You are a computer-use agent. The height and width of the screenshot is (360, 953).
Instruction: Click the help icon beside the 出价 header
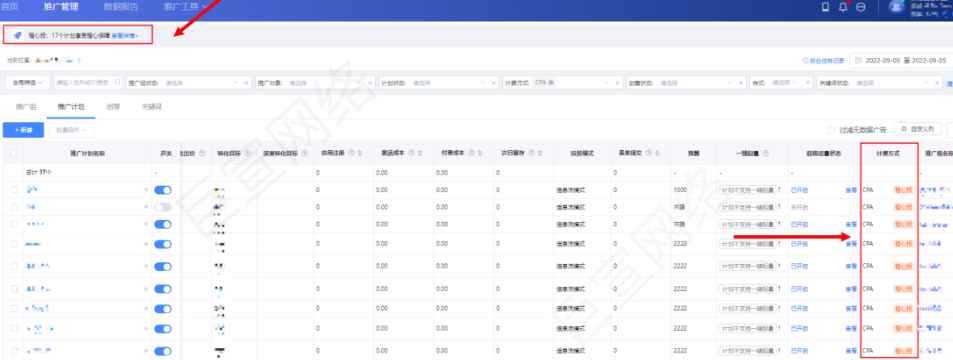[x=202, y=153]
